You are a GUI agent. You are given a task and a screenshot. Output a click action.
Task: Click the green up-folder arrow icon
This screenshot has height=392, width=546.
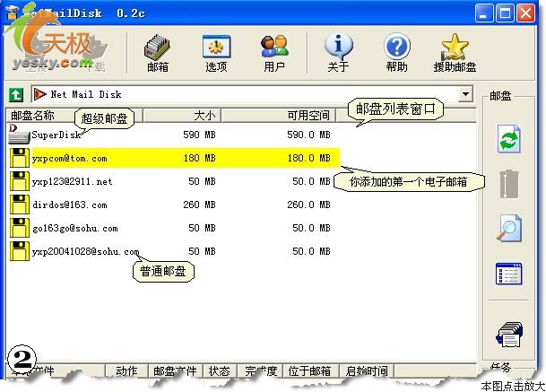coord(16,94)
